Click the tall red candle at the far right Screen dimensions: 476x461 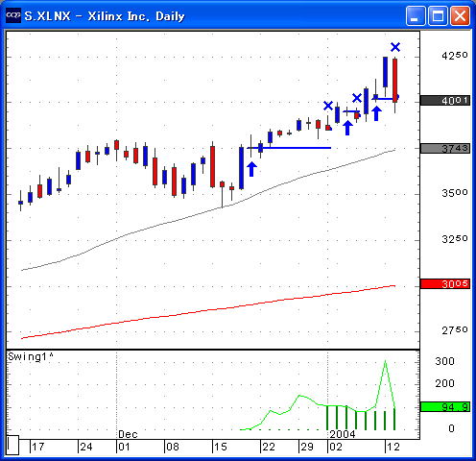tap(395, 80)
